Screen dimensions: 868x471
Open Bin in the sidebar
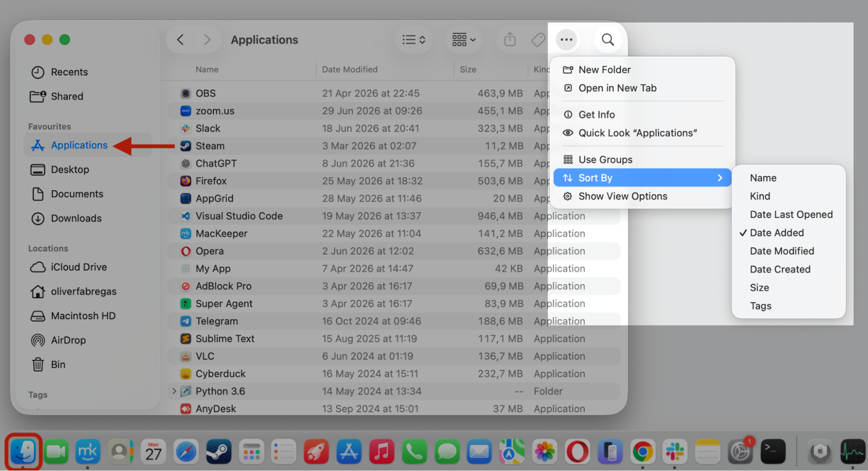pyautogui.click(x=88, y=365)
